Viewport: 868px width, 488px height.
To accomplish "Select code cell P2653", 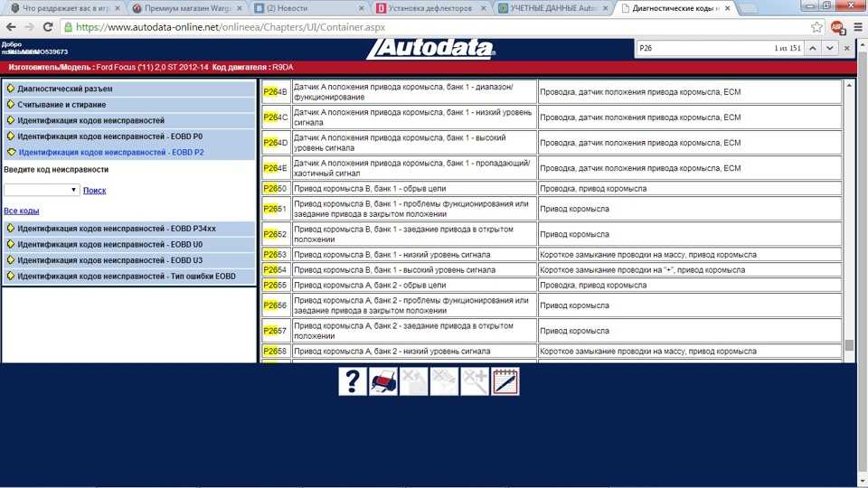I will coord(276,255).
